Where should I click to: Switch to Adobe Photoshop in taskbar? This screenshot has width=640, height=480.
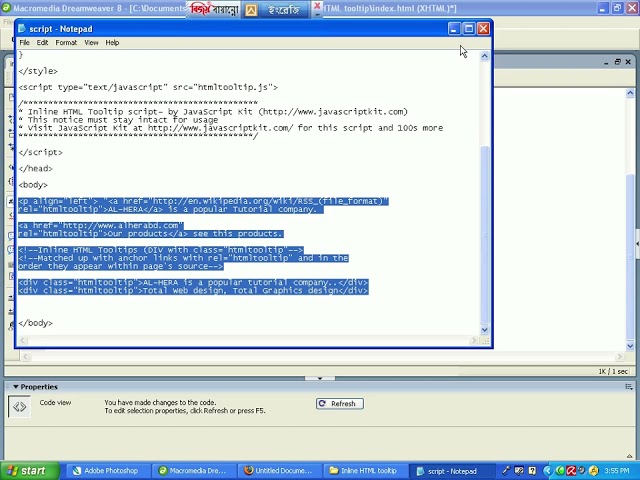104,470
